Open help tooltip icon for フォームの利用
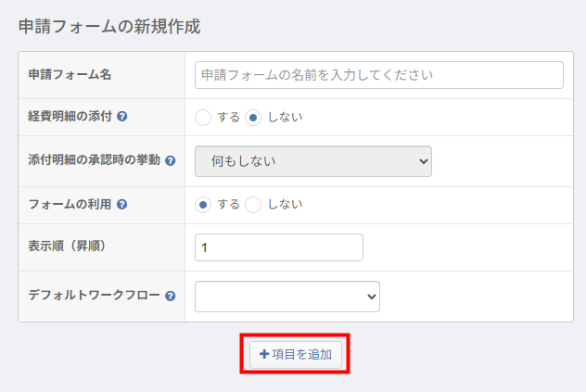This screenshot has height=392, width=586. coord(122,204)
